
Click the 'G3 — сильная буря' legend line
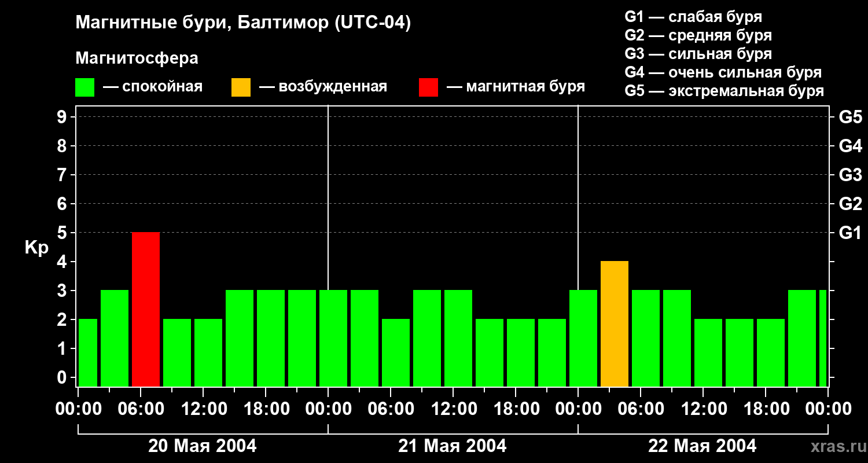pyautogui.click(x=698, y=54)
